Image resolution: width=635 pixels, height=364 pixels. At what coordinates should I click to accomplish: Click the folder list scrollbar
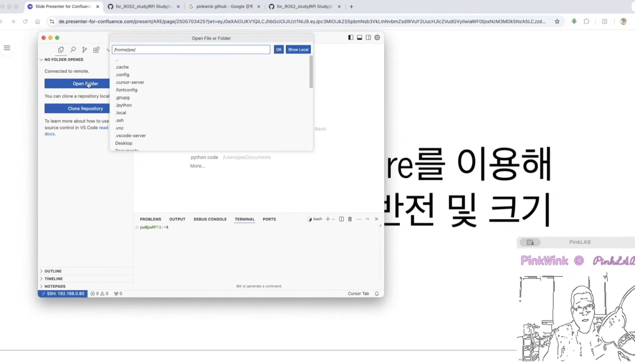(311, 72)
